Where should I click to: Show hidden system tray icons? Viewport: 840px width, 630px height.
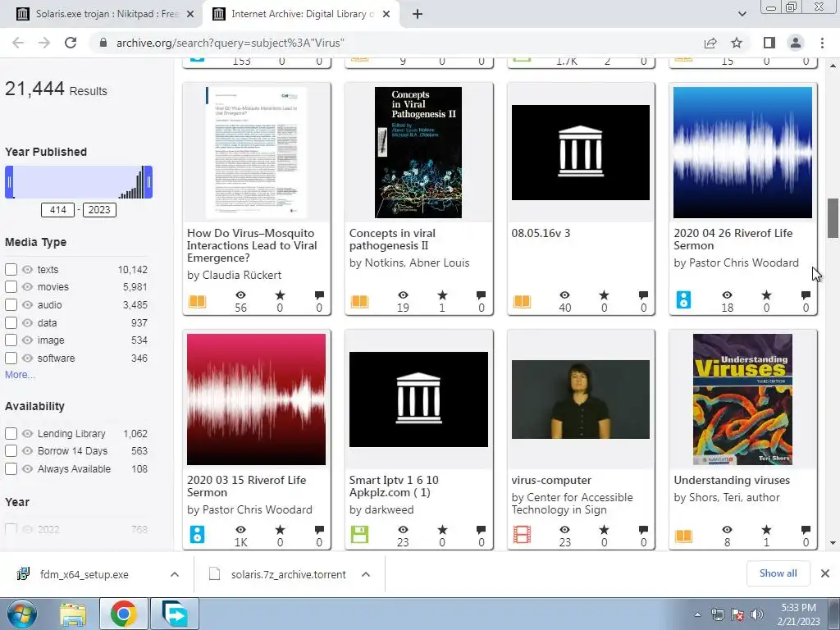point(697,614)
